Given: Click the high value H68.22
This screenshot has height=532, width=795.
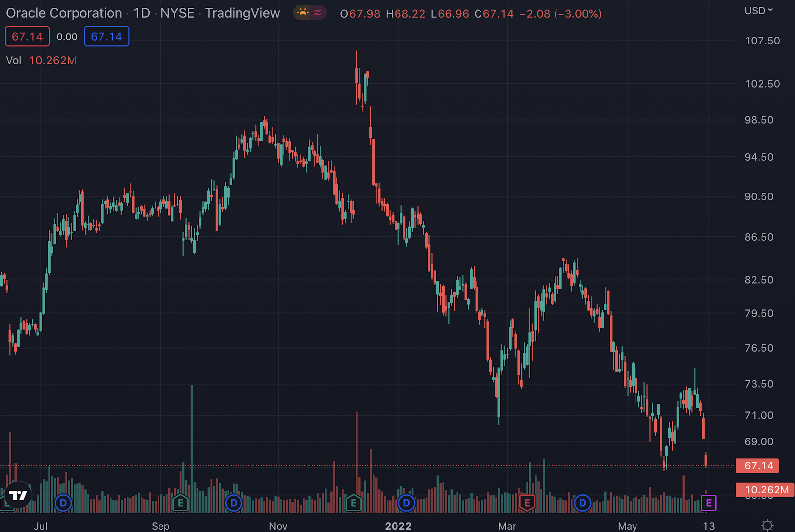Looking at the screenshot, I should pyautogui.click(x=406, y=14).
